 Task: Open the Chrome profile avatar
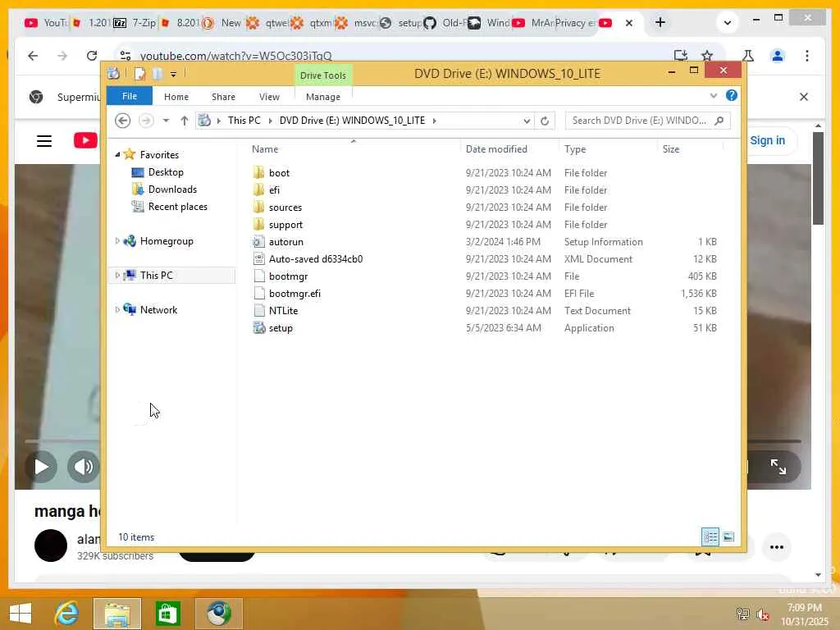[x=778, y=55]
